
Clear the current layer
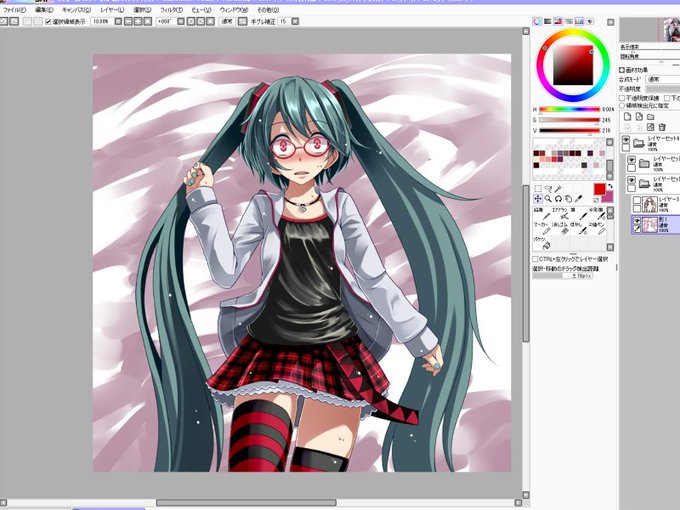650,127
